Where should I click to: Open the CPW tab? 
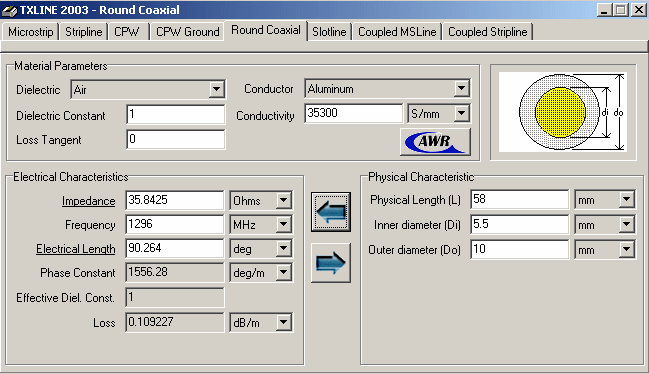tap(127, 32)
